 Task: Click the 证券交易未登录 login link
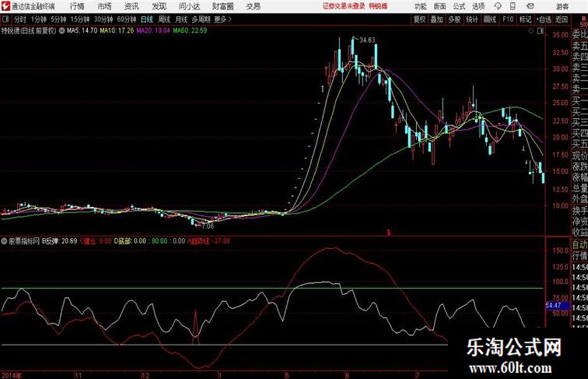coord(344,6)
